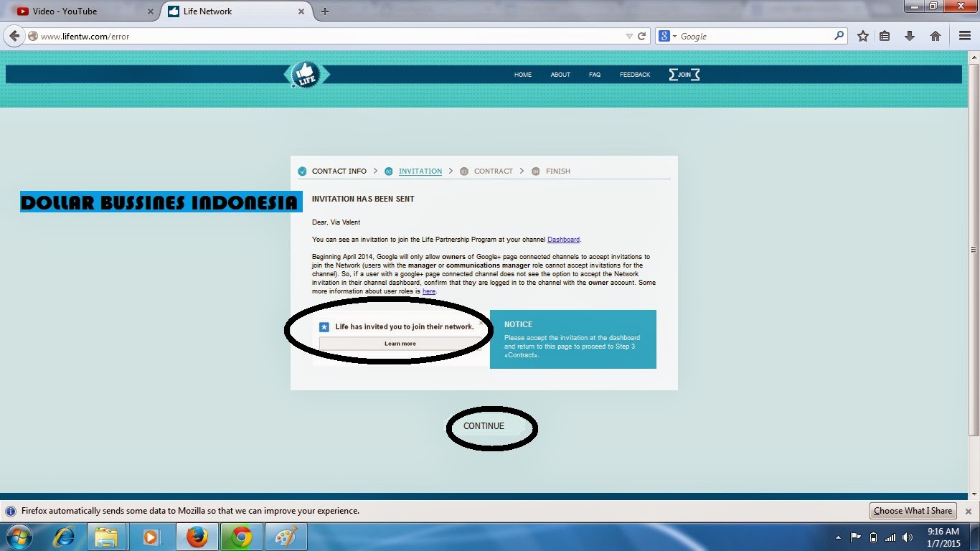Select the INVITATION step link
The image size is (980, 551).
420,171
